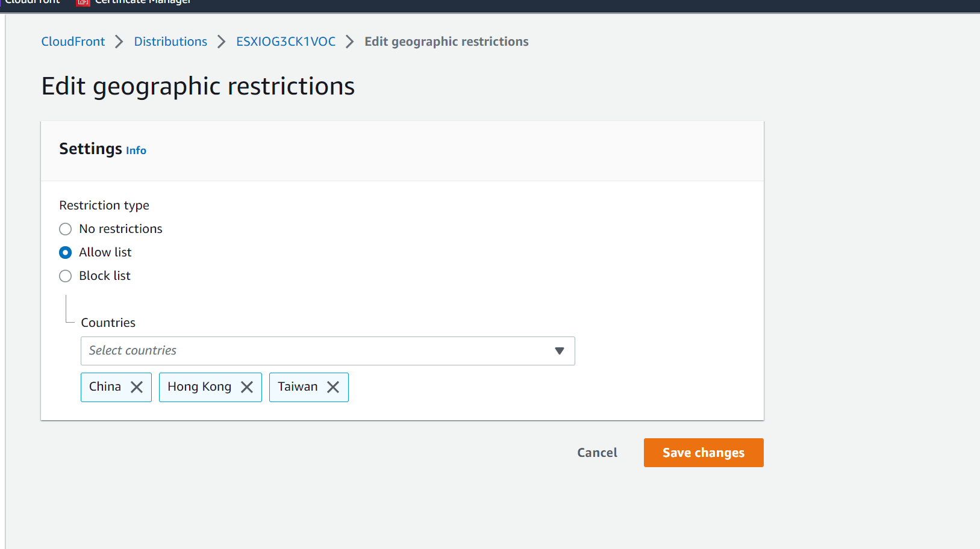Viewport: 980px width, 549px height.
Task: Click CloudFront in the top navigation bar
Action: tap(33, 2)
